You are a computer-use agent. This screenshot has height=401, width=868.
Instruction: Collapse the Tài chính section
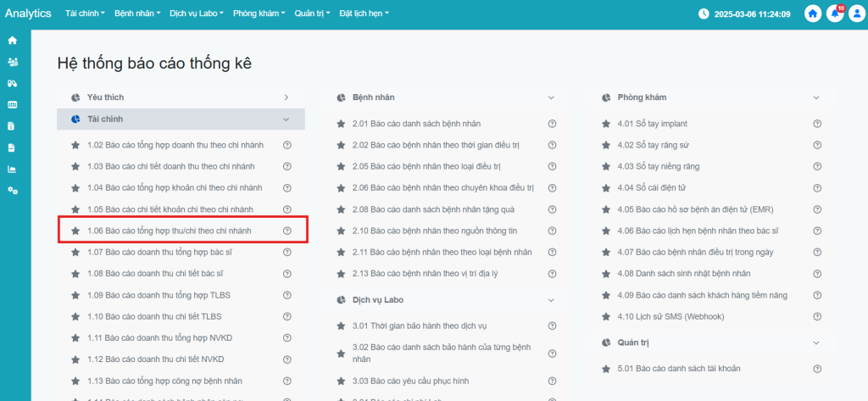(x=287, y=120)
